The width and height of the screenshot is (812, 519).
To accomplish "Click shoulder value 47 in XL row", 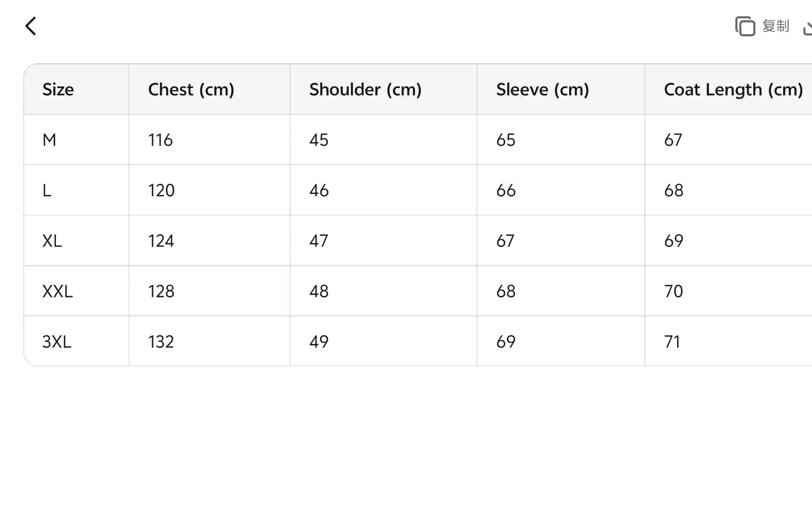I will pos(319,241).
